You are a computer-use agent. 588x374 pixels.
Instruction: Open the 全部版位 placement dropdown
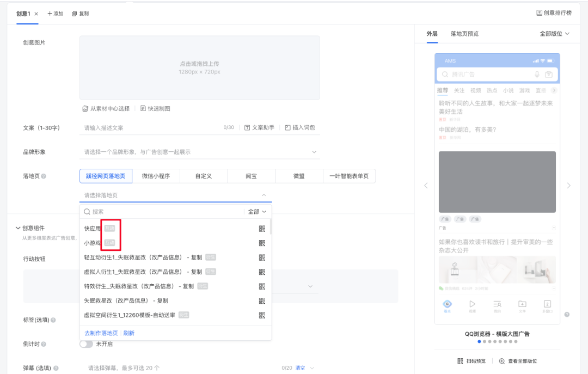[553, 33]
